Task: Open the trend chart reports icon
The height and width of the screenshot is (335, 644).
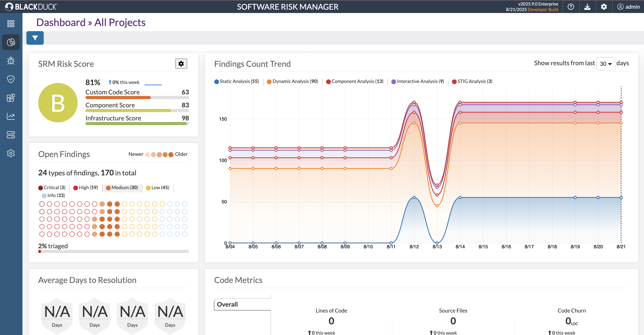Action: coord(11,116)
